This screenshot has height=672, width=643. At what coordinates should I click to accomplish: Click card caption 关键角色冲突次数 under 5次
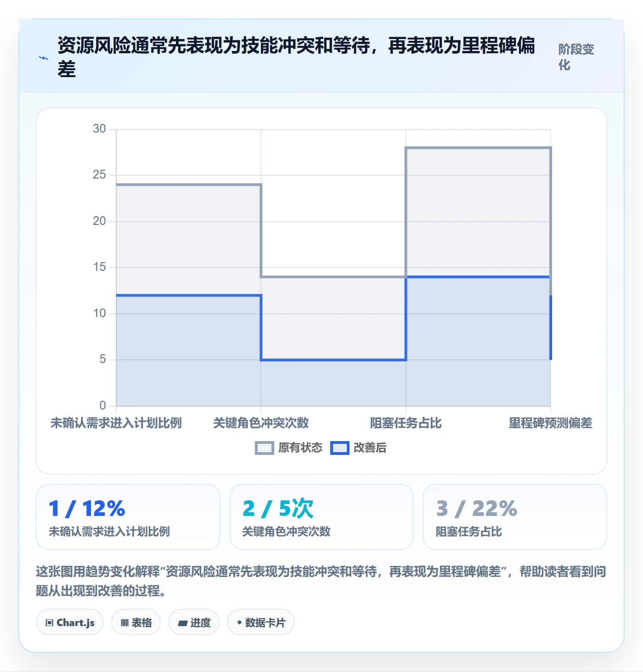click(287, 532)
